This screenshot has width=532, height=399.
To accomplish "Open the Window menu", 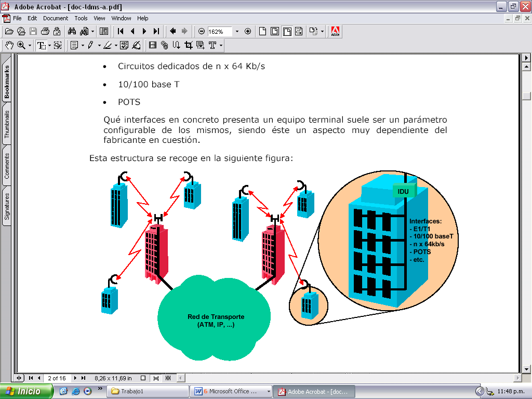I will pyautogui.click(x=121, y=18).
